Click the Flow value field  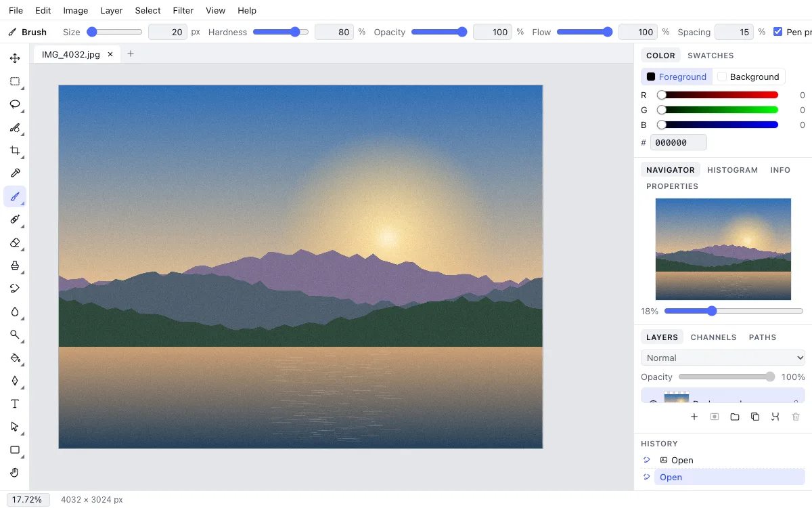(x=638, y=32)
